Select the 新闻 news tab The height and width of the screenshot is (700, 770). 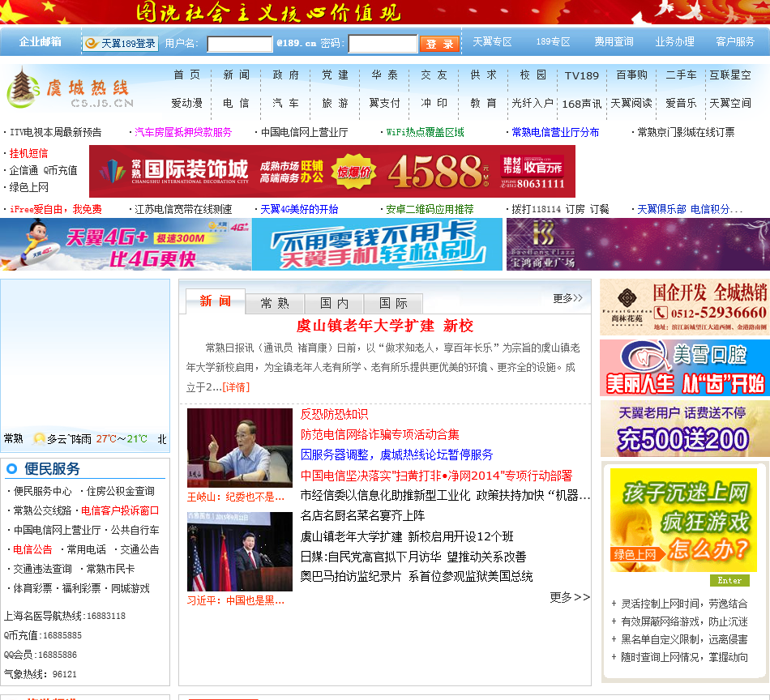pos(216,301)
